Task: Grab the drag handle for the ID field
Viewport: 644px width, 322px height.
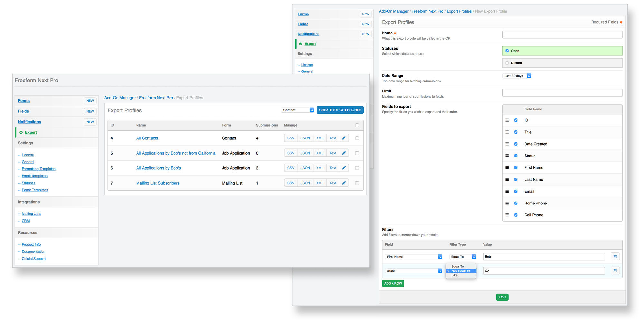Action: 507,120
